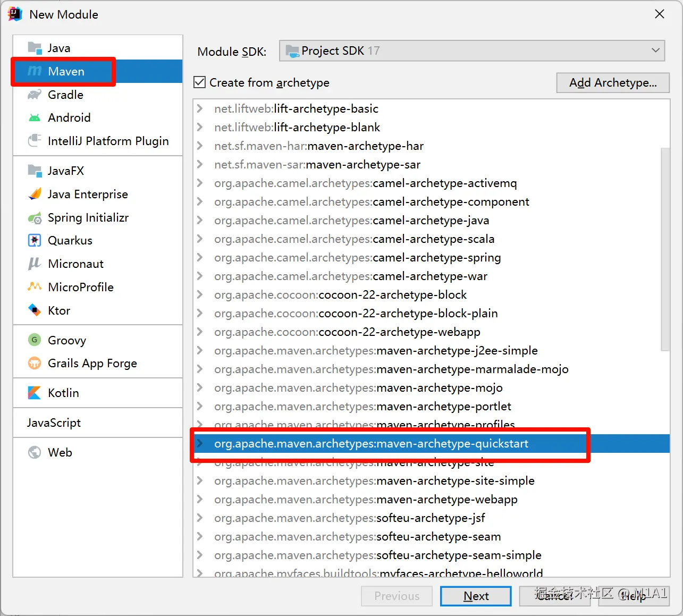Viewport: 683px width, 616px height.
Task: Click the Add Archetype button
Action: 613,82
